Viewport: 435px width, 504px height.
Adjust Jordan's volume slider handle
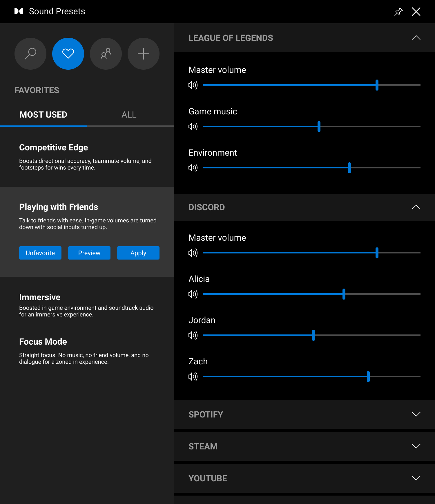(313, 335)
